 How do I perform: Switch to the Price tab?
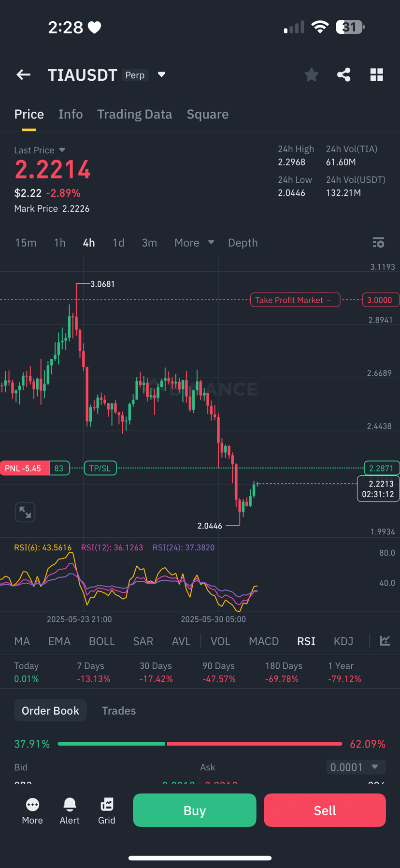[29, 114]
